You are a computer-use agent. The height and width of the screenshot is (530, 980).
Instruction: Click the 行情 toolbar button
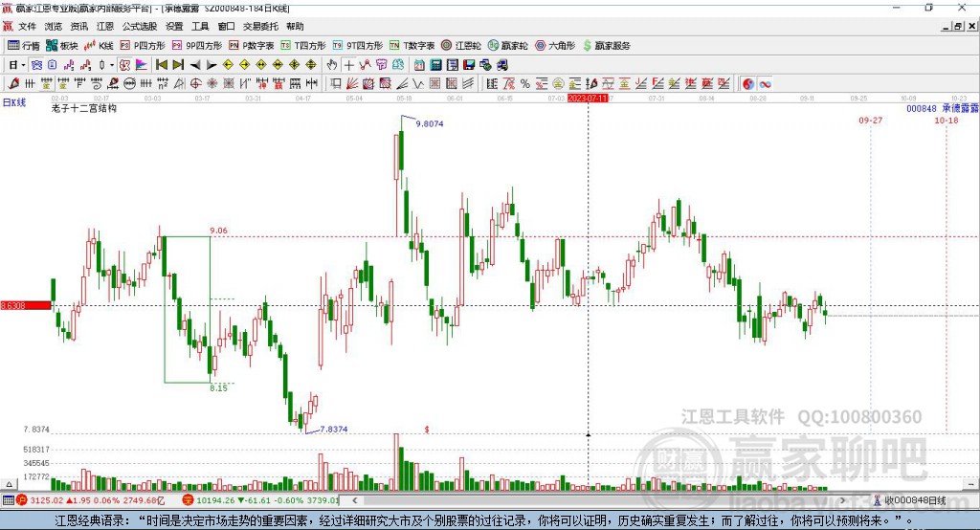(x=24, y=46)
